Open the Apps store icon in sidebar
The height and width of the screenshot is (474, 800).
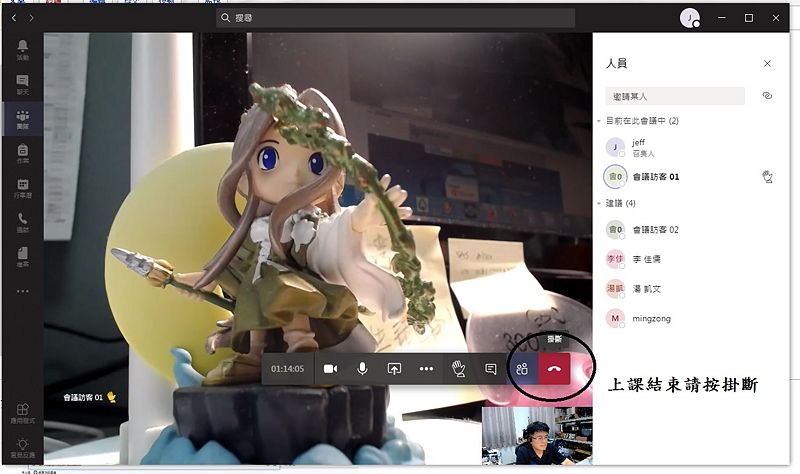tap(22, 413)
